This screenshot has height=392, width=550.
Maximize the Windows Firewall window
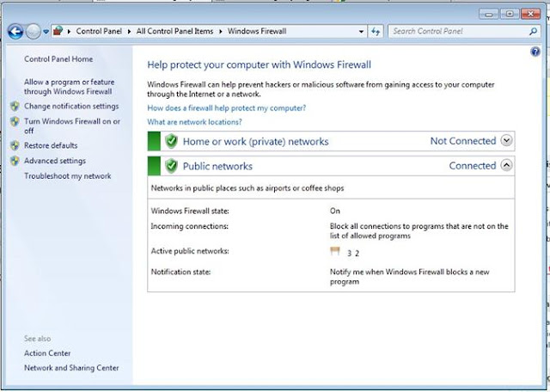[x=510, y=14]
